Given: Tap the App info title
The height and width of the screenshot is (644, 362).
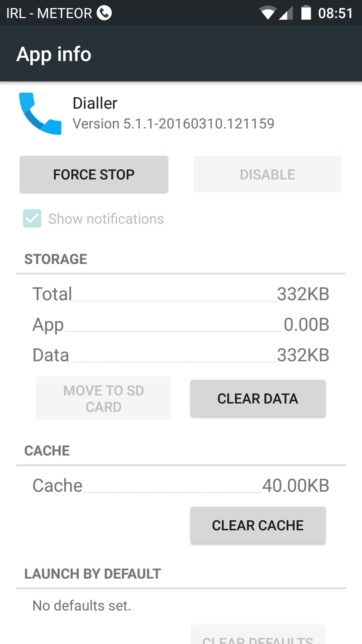Looking at the screenshot, I should pyautogui.click(x=54, y=54).
